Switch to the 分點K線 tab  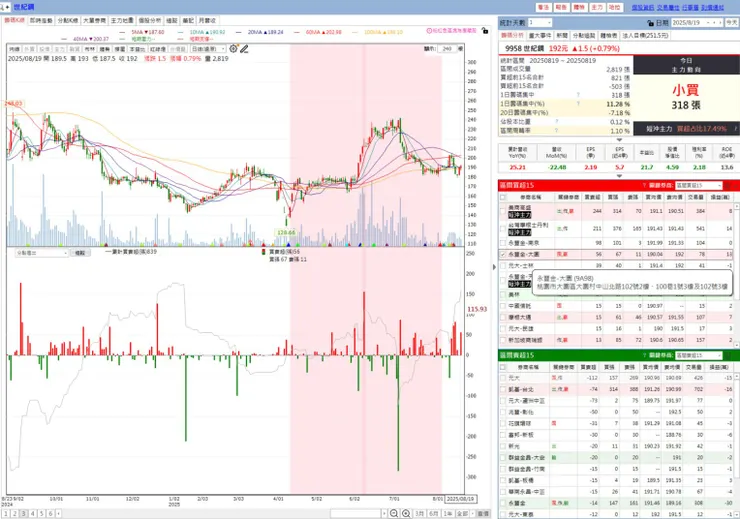click(67, 21)
